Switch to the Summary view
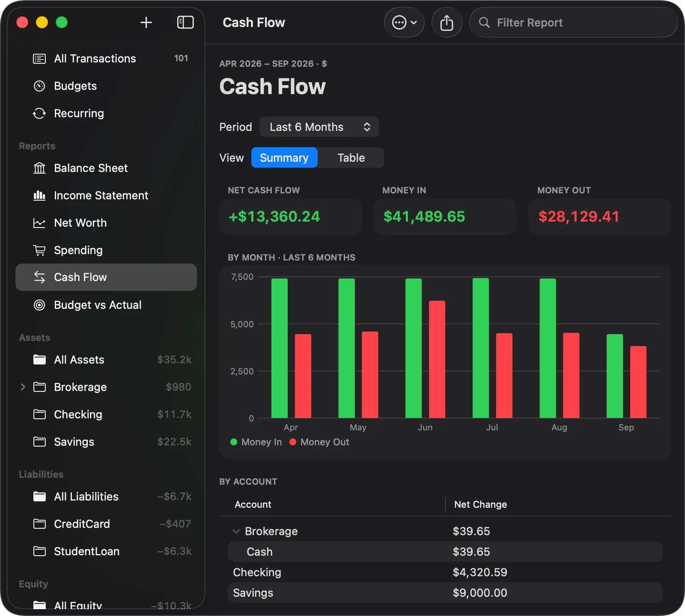Image resolution: width=685 pixels, height=616 pixels. pos(284,158)
